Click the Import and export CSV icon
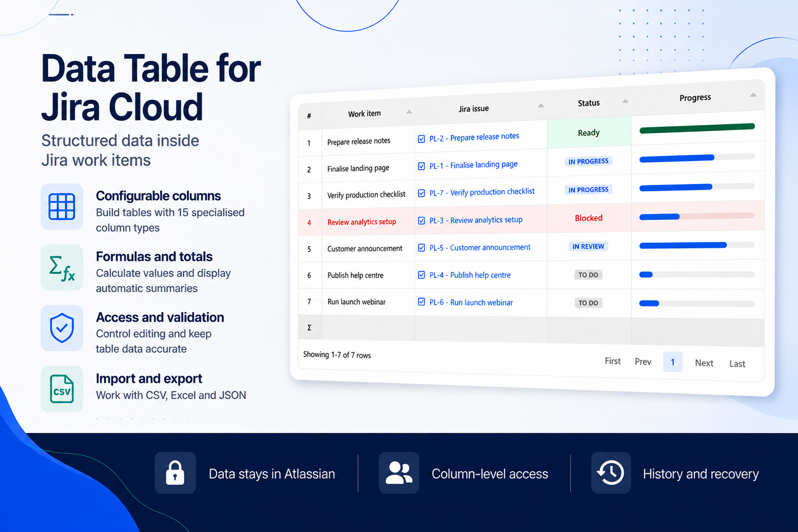Image resolution: width=798 pixels, height=532 pixels. coord(62,389)
